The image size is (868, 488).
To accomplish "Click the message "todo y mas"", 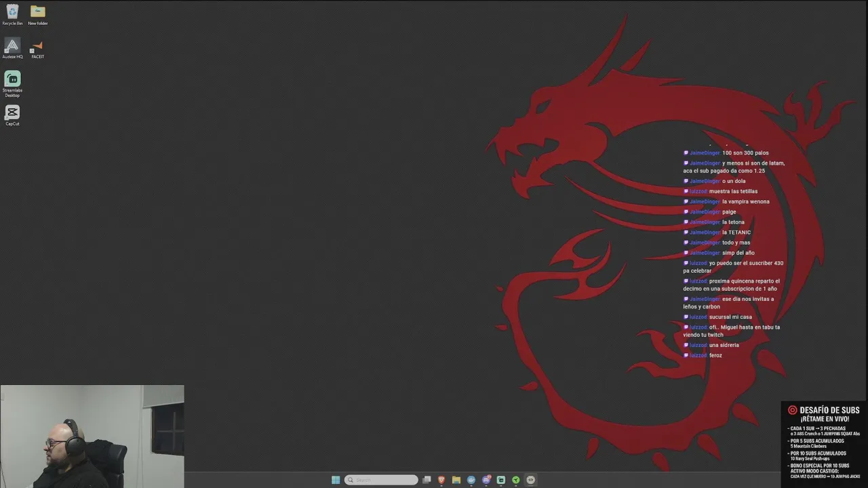I will click(x=736, y=243).
